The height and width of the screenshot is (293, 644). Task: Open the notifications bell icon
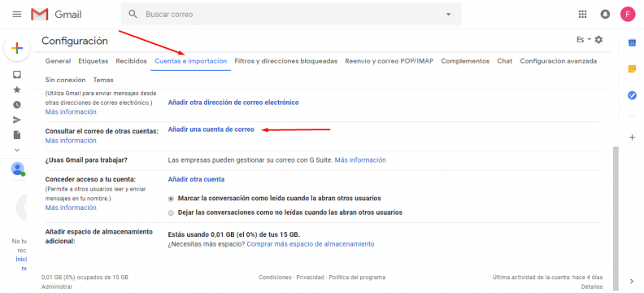coord(605,15)
